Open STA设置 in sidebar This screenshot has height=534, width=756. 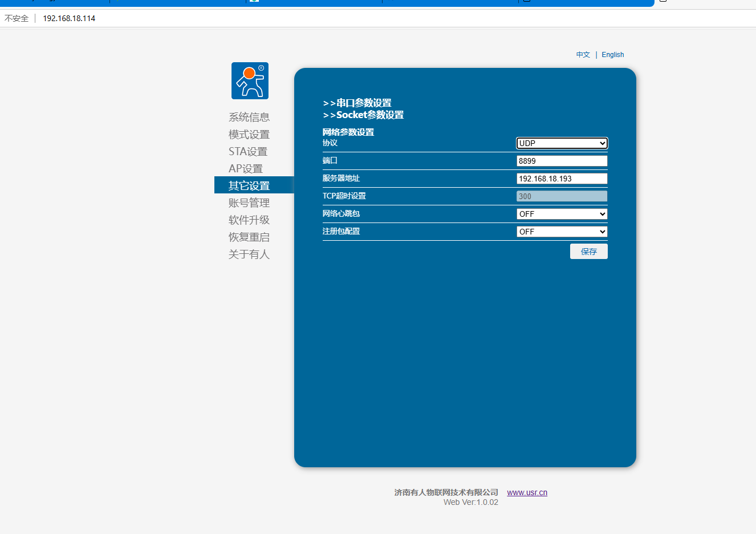(247, 151)
